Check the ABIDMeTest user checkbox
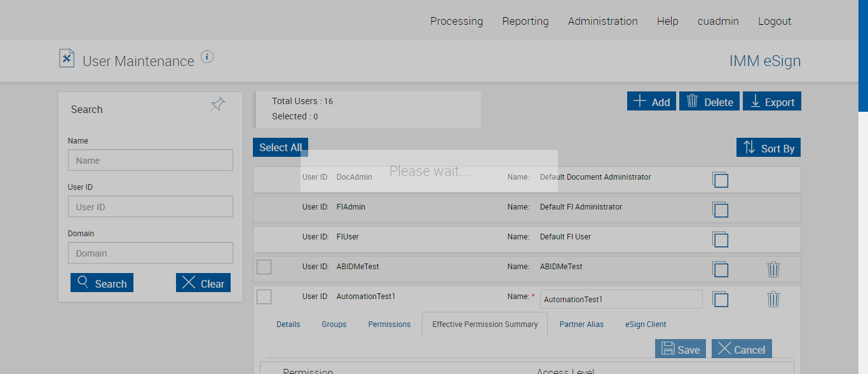 coord(264,267)
